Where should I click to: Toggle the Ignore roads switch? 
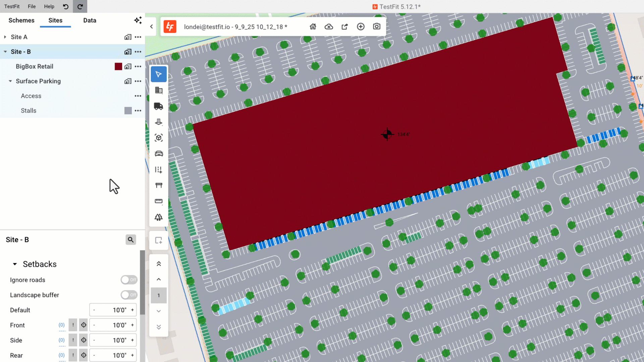click(129, 280)
